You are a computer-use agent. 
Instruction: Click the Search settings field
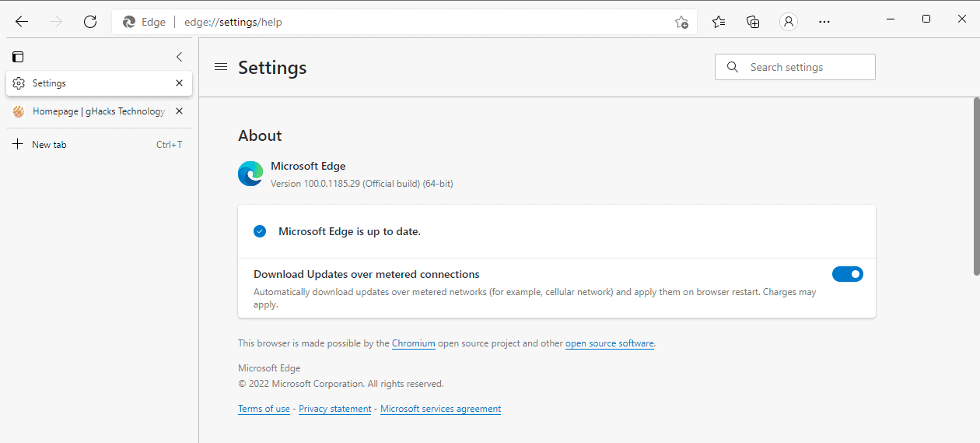805,67
